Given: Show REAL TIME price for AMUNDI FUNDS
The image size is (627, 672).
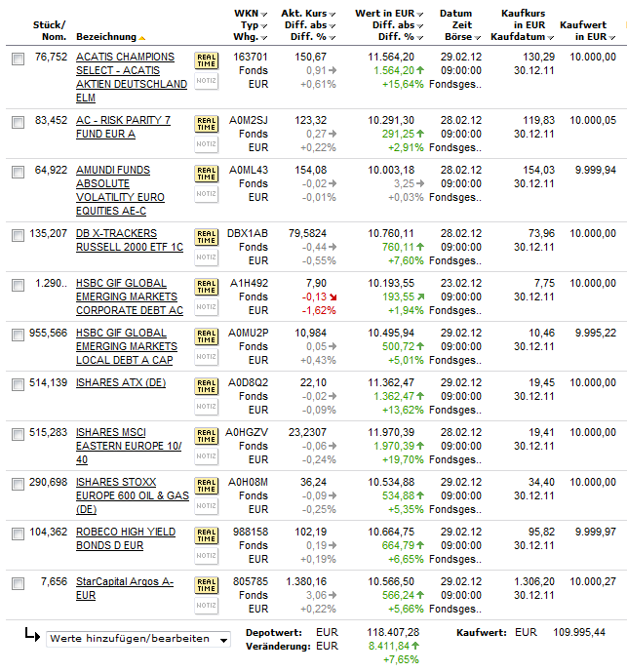Looking at the screenshot, I should (206, 174).
